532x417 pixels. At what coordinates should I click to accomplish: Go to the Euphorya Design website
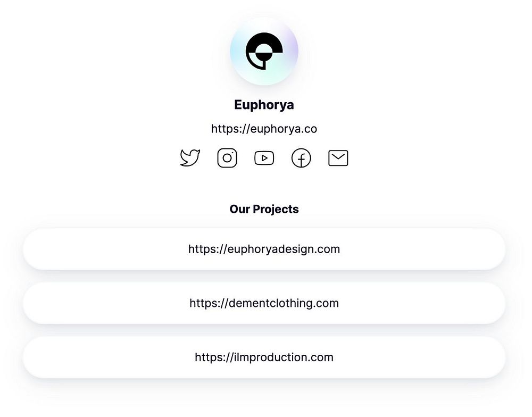pos(264,249)
